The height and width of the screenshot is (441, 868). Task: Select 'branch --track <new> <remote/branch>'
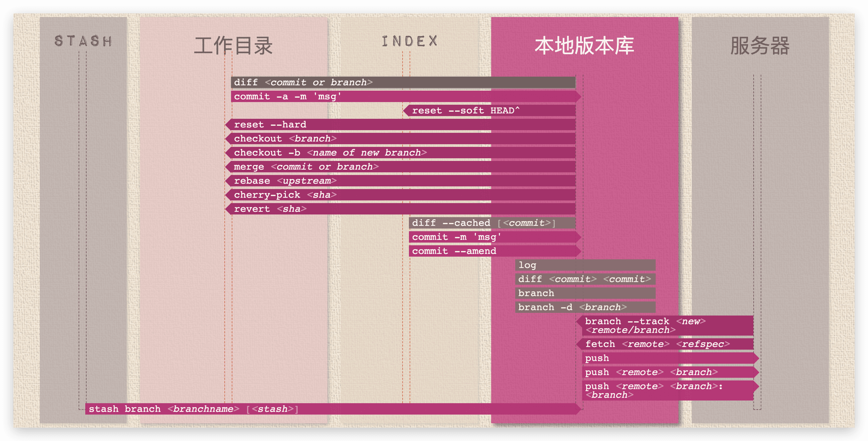pos(665,326)
